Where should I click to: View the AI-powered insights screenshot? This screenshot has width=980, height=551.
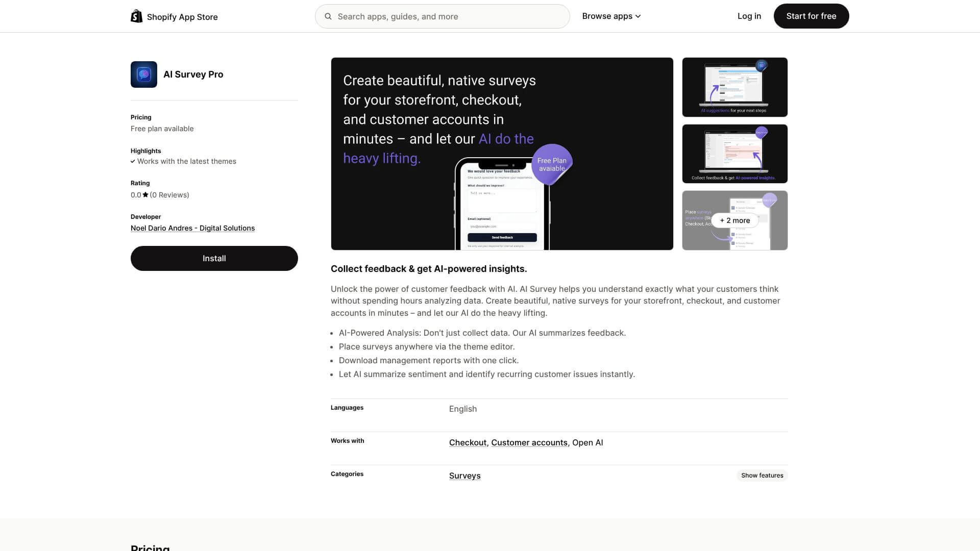734,154
